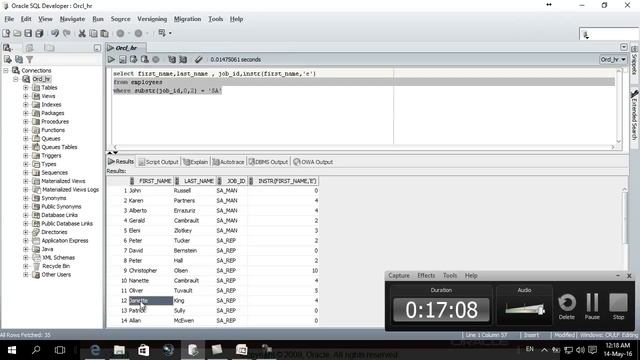Screen dimensions: 640x360
Task: Collapse the Connections root node
Action: click(x=6, y=71)
